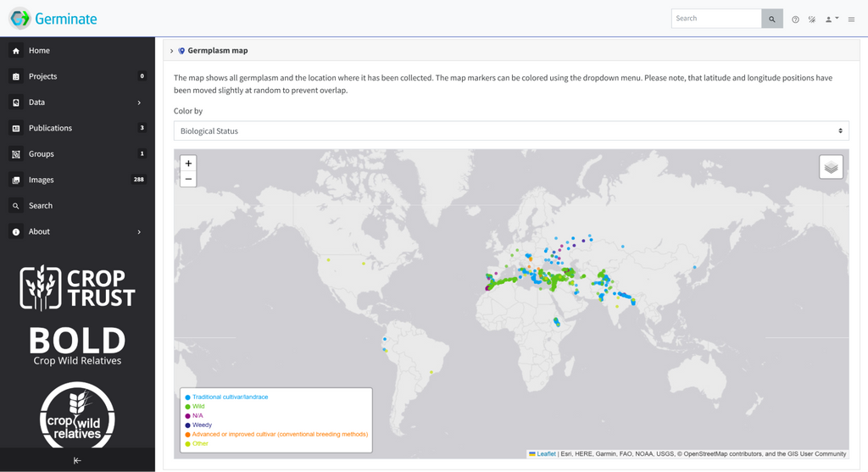868x472 pixels.
Task: Open the help question mark icon
Action: pos(795,19)
